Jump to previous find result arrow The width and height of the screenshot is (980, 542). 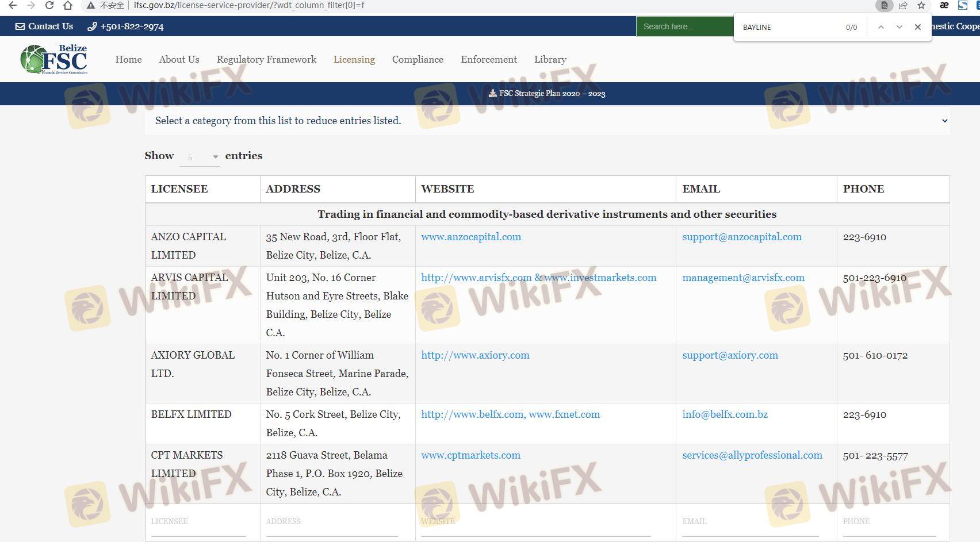(881, 27)
